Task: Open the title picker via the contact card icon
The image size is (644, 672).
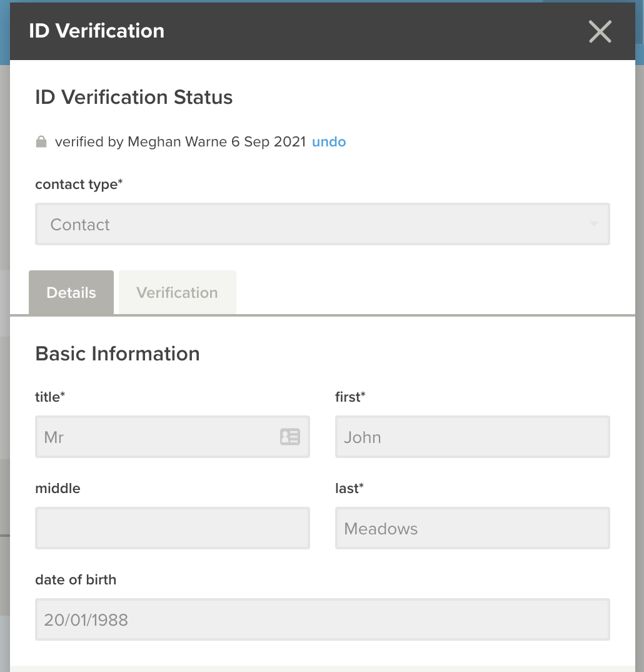Action: point(289,437)
